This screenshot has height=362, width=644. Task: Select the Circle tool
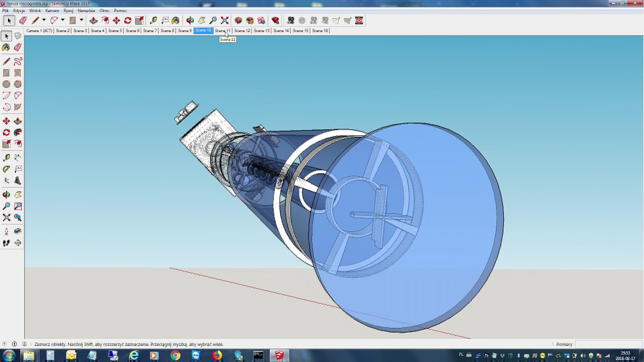pyautogui.click(x=7, y=84)
